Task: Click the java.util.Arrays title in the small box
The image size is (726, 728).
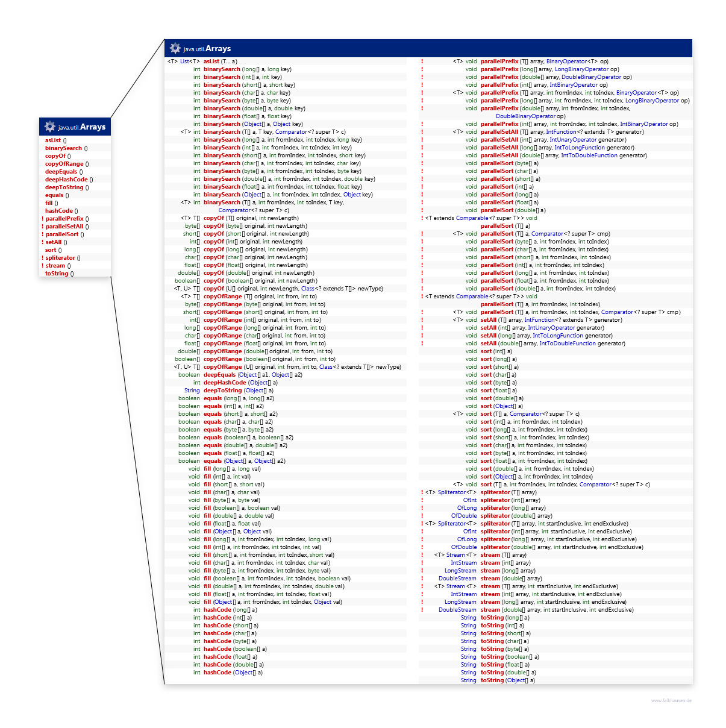Action: (82, 127)
